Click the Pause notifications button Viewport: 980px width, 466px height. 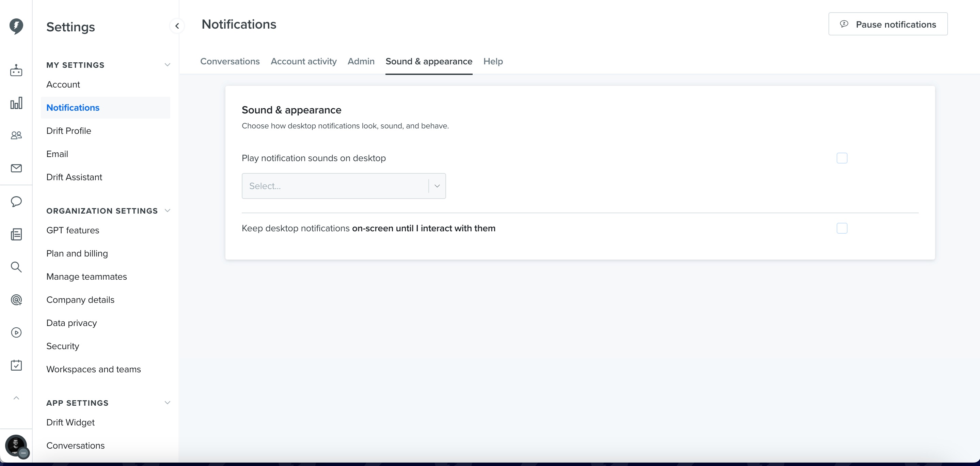(888, 24)
